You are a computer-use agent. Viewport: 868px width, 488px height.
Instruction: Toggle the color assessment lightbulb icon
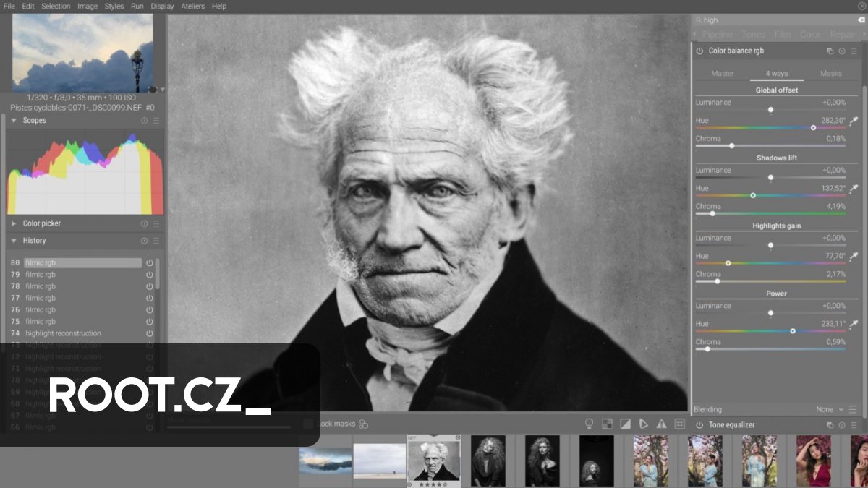pyautogui.click(x=590, y=424)
